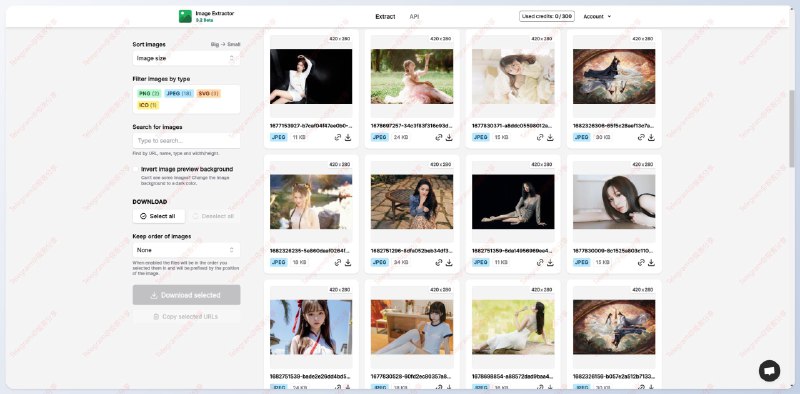
Task: Copy link of image 1677830371
Action: point(540,137)
